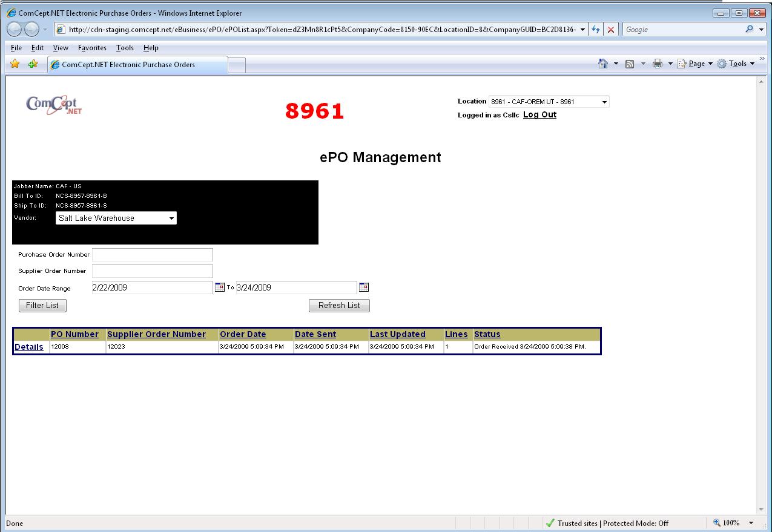Image resolution: width=772 pixels, height=532 pixels.
Task: Expand the zoom level 100% dropdown
Action: click(x=751, y=523)
